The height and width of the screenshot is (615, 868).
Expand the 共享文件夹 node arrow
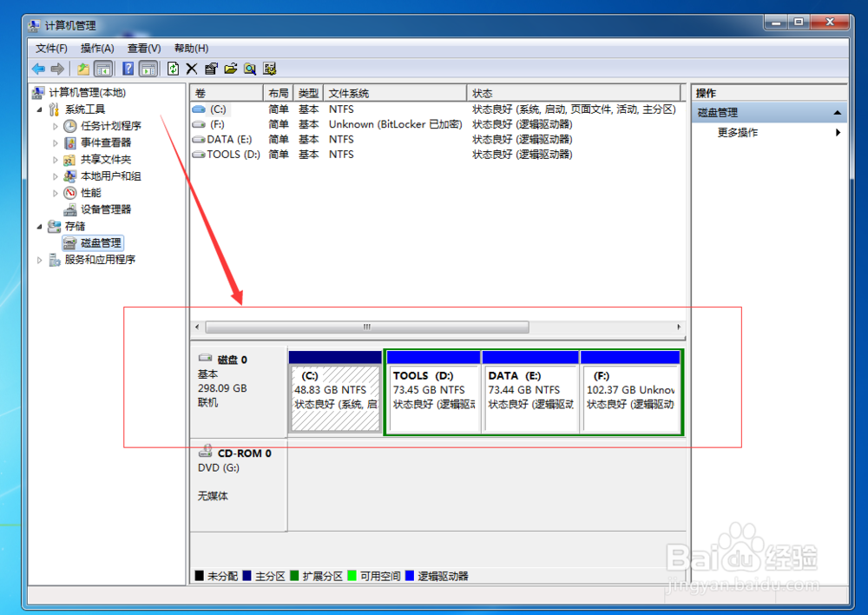(x=55, y=160)
